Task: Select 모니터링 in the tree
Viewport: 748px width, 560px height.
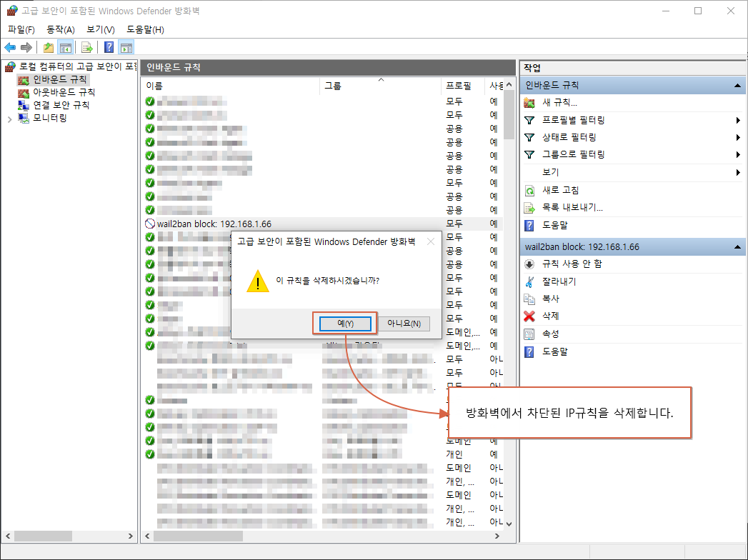Action: [x=49, y=118]
